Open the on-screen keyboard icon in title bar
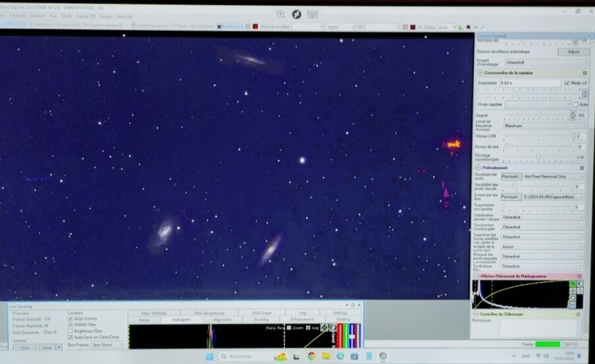The width and height of the screenshot is (595, 364). pyautogui.click(x=312, y=14)
